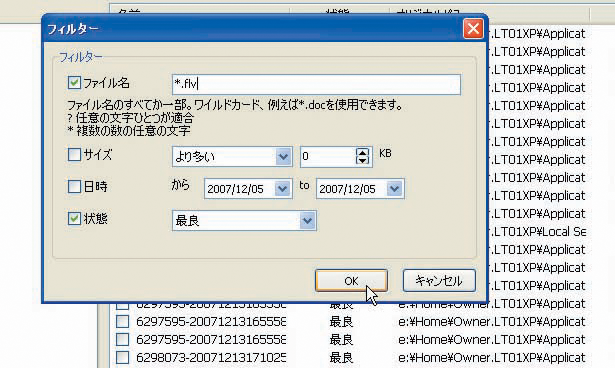Tick checkbox of row 6298073-20071213171025
The image size is (615, 368).
tap(122, 357)
